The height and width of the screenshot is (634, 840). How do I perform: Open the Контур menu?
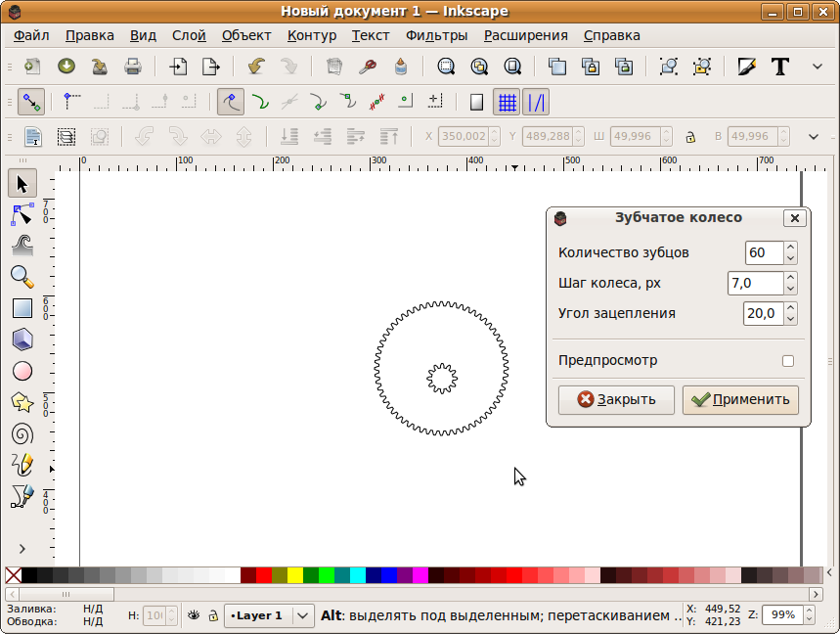click(312, 35)
